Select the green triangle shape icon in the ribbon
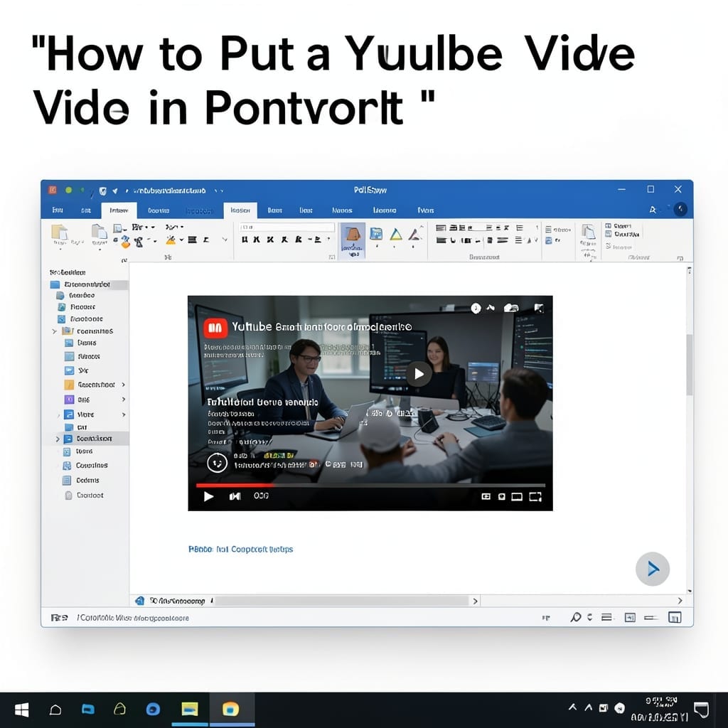 pyautogui.click(x=395, y=235)
